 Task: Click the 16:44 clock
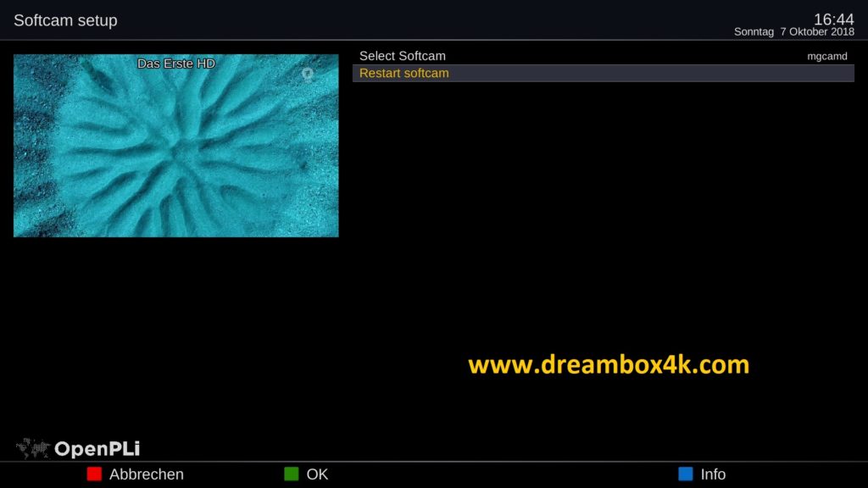(x=833, y=19)
